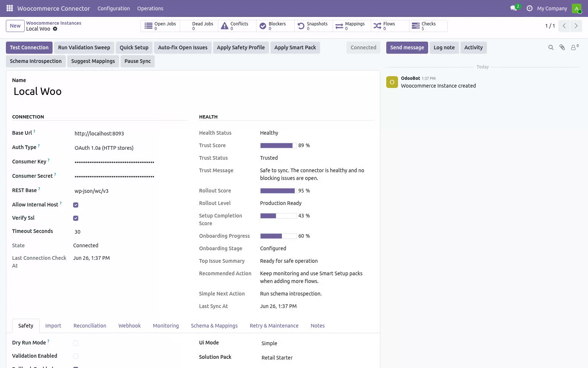Go to next record arrow

click(x=576, y=26)
